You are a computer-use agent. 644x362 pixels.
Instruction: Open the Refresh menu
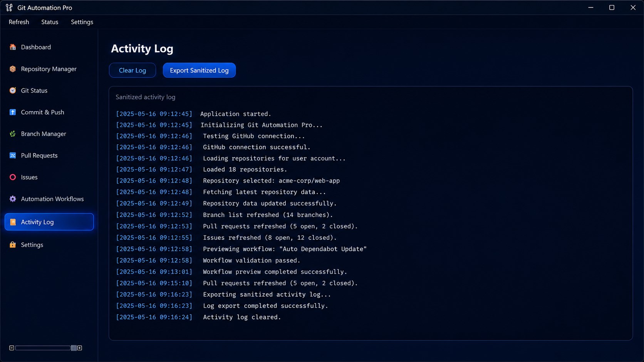(x=19, y=22)
